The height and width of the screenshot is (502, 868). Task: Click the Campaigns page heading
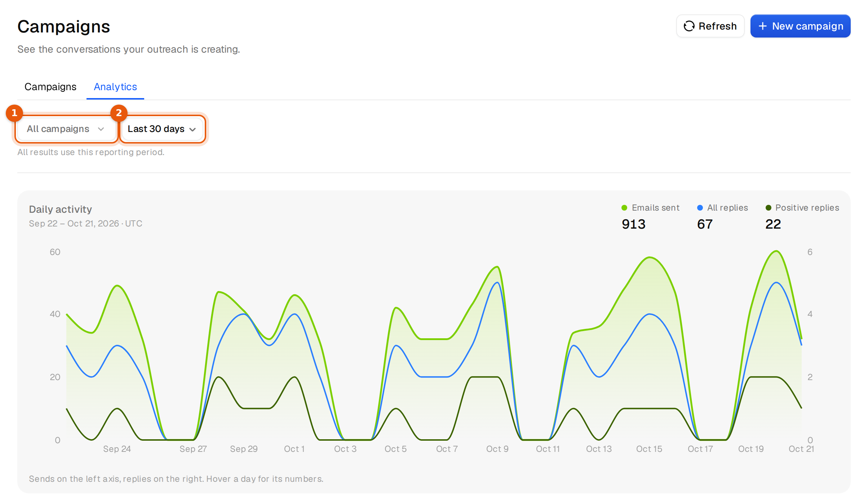[x=63, y=27]
